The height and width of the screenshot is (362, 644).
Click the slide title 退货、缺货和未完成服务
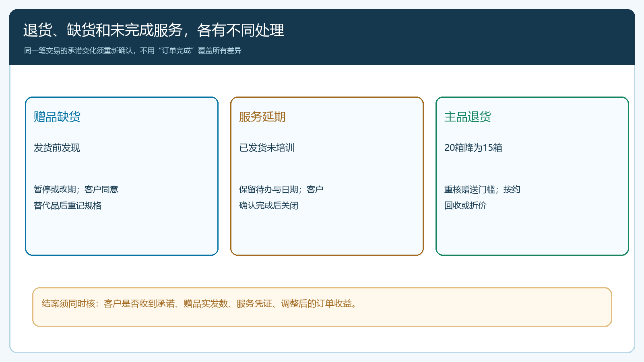[x=154, y=30]
